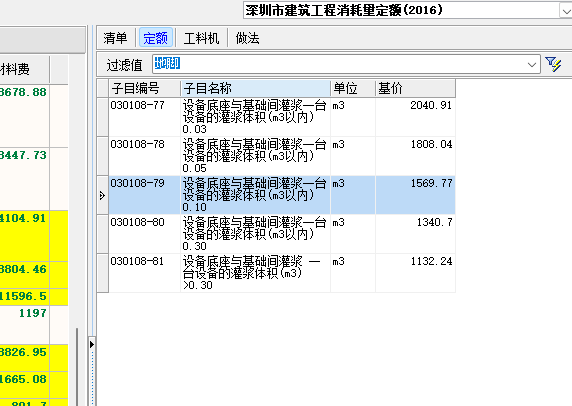Click the base price 1340.7

pos(434,222)
